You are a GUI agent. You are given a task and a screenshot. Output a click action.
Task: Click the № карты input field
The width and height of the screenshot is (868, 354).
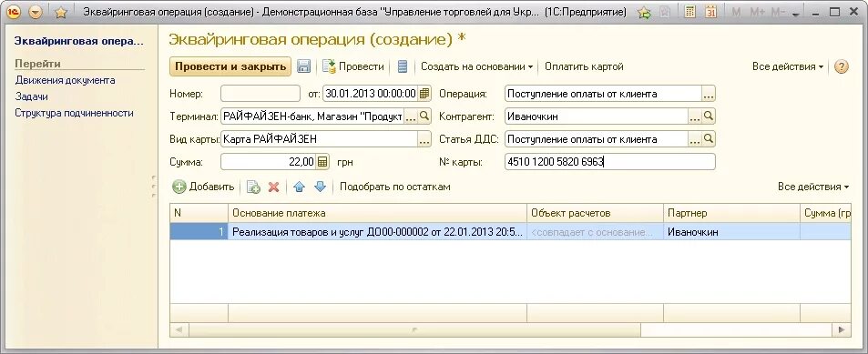coord(610,162)
